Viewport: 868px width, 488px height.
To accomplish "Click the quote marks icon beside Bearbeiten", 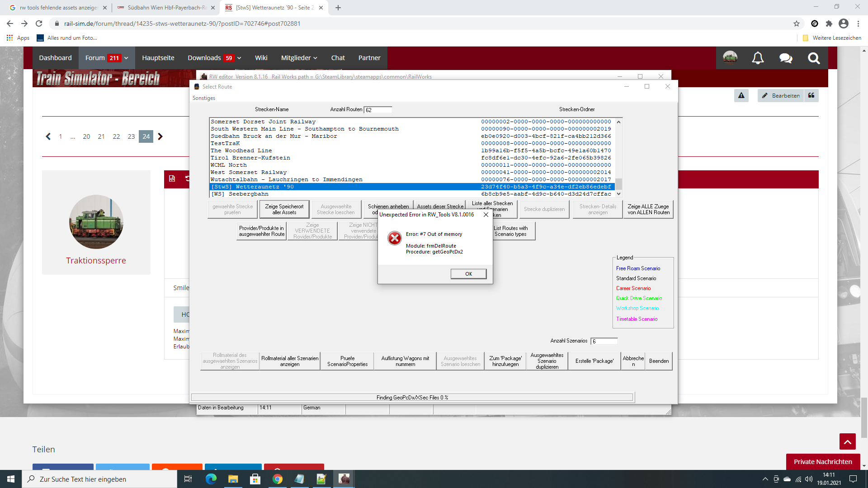I will (811, 95).
